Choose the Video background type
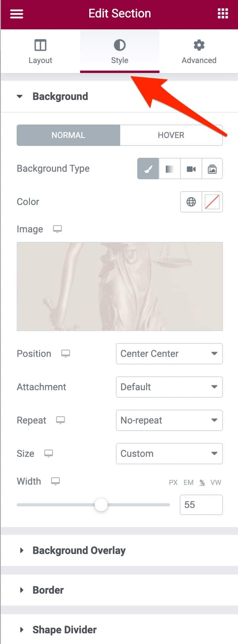 point(191,169)
